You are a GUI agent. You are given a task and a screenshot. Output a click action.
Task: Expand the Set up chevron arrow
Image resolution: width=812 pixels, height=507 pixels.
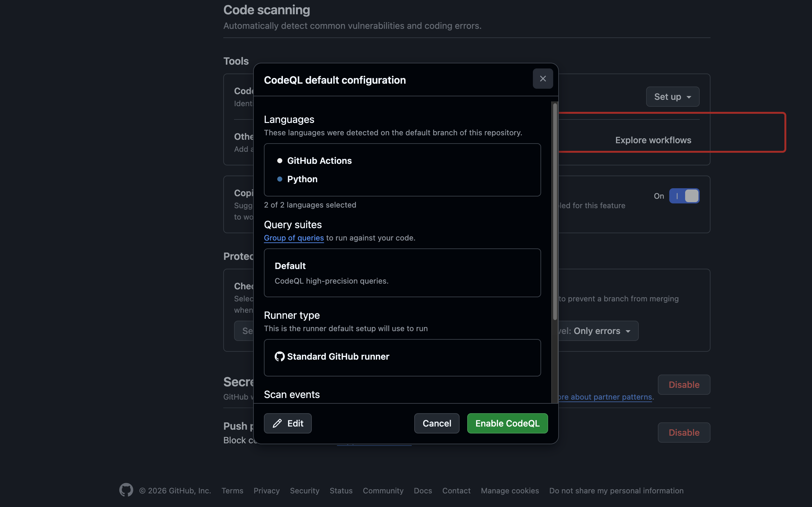(689, 97)
